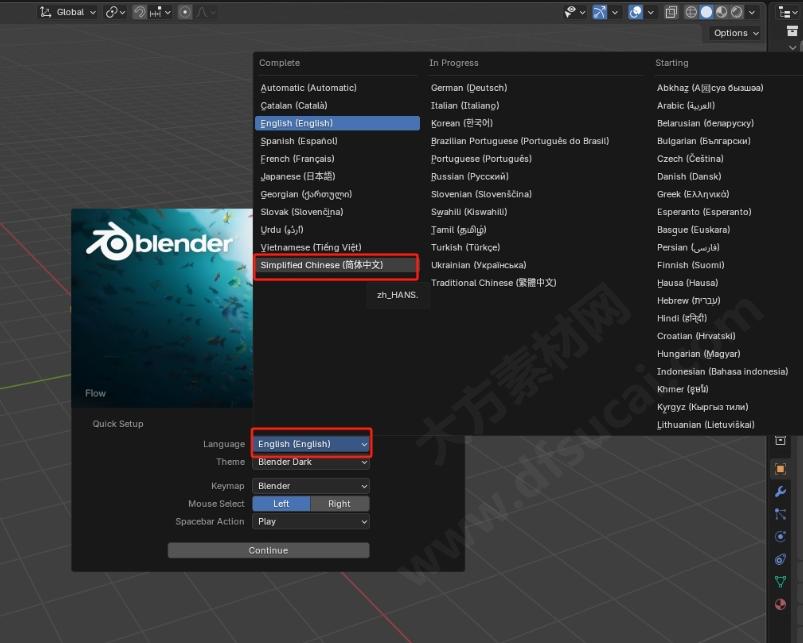This screenshot has width=803, height=643.
Task: Open the Global transform orientation dropdown
Action: pyautogui.click(x=68, y=12)
